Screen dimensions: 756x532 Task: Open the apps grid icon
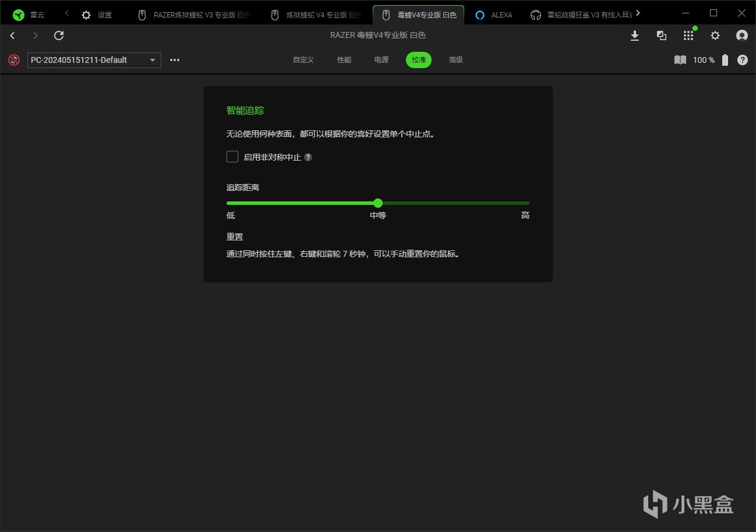688,36
